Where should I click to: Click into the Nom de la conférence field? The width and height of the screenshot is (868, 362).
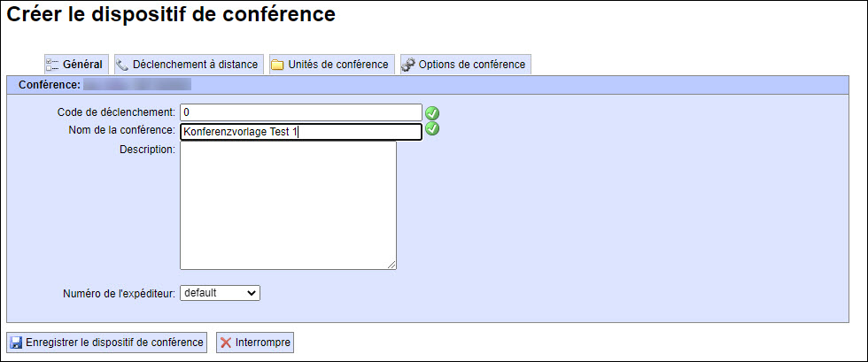click(x=301, y=132)
